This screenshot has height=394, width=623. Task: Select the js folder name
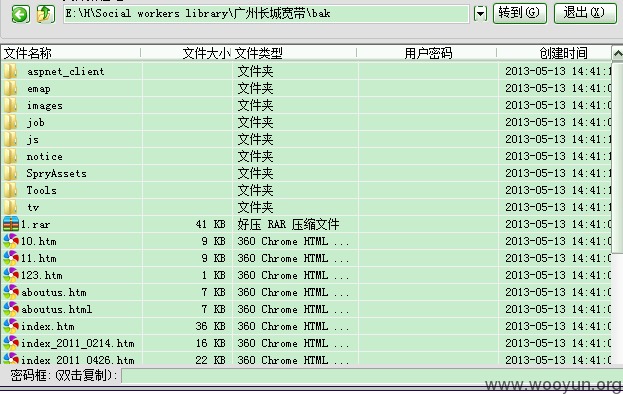click(33, 140)
